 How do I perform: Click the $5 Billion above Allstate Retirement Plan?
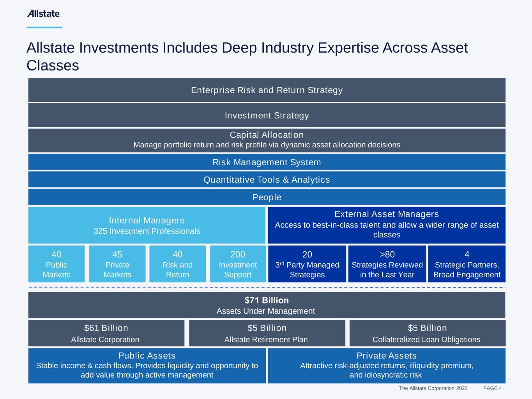click(267, 328)
